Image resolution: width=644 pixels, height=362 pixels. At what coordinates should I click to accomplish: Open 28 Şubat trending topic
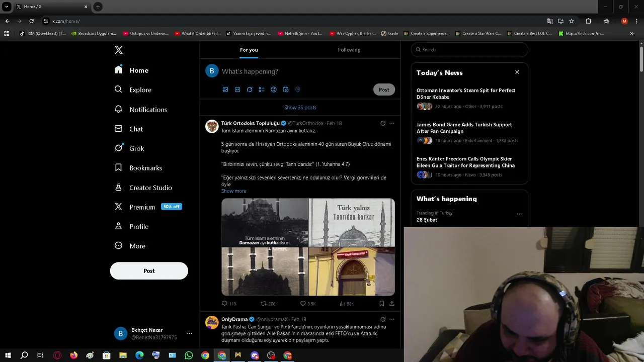point(427,220)
